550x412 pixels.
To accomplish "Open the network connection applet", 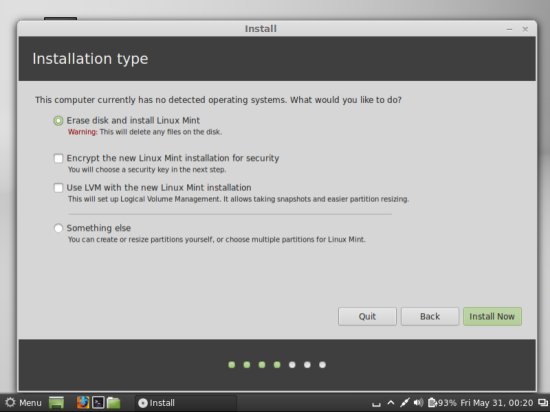I will 404,403.
